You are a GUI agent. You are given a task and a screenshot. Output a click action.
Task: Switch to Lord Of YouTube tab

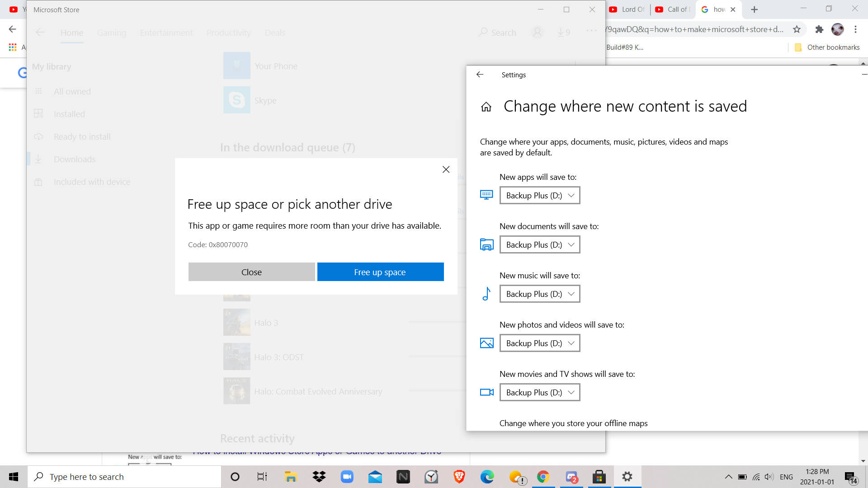tap(627, 9)
